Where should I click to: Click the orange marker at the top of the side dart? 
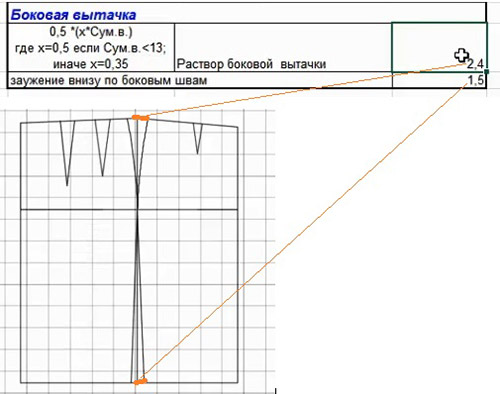[x=141, y=117]
